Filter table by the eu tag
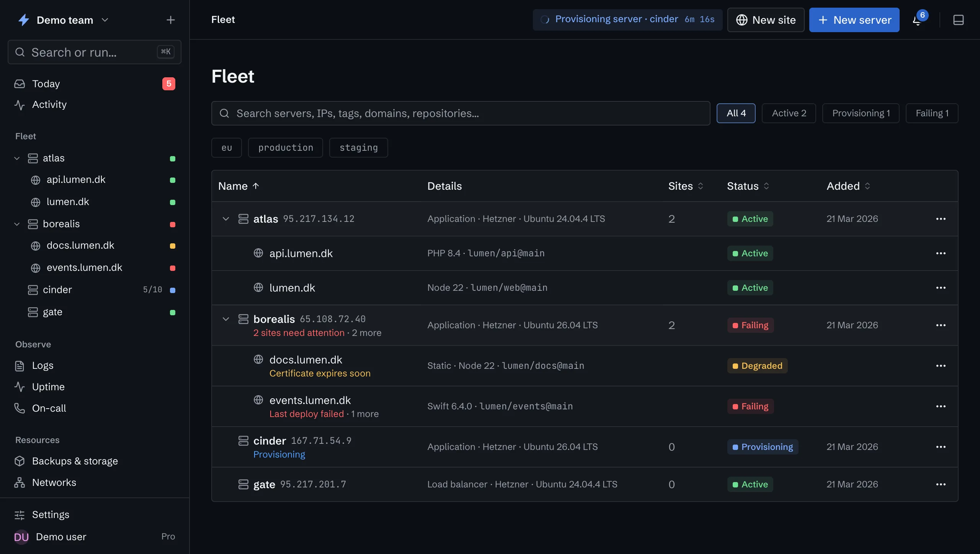Viewport: 980px width, 554px height. click(x=227, y=148)
